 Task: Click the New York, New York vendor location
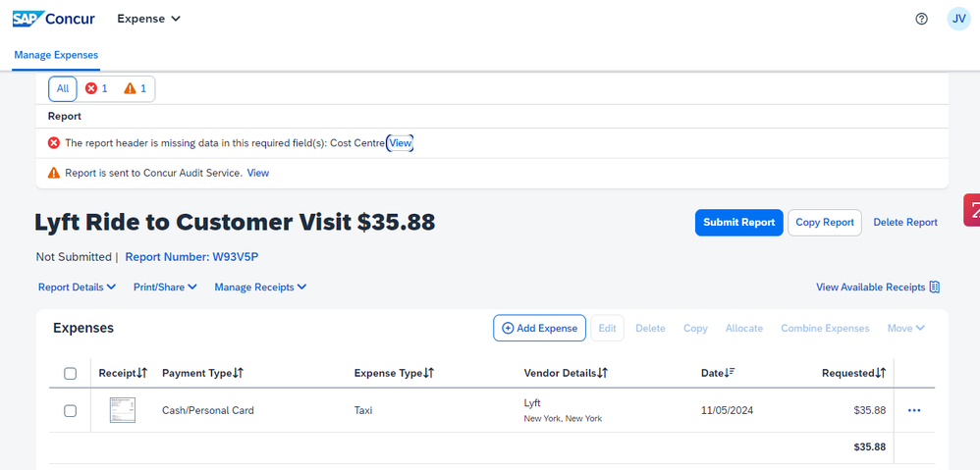pos(563,419)
